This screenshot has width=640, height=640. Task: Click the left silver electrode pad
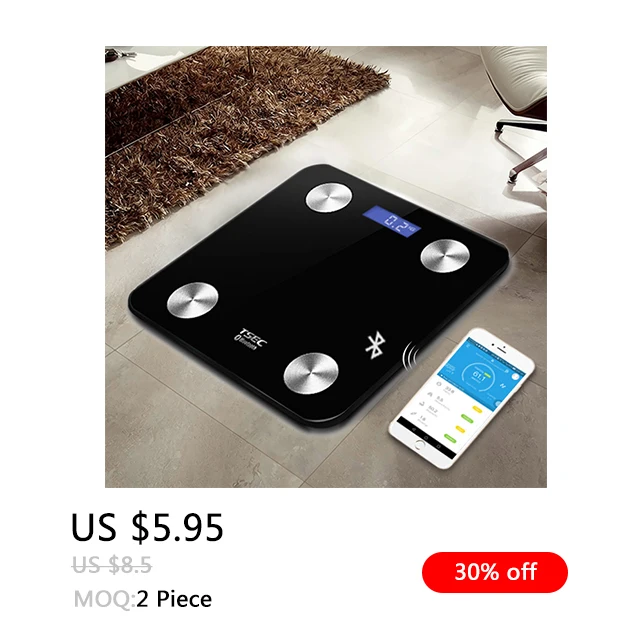click(x=193, y=300)
